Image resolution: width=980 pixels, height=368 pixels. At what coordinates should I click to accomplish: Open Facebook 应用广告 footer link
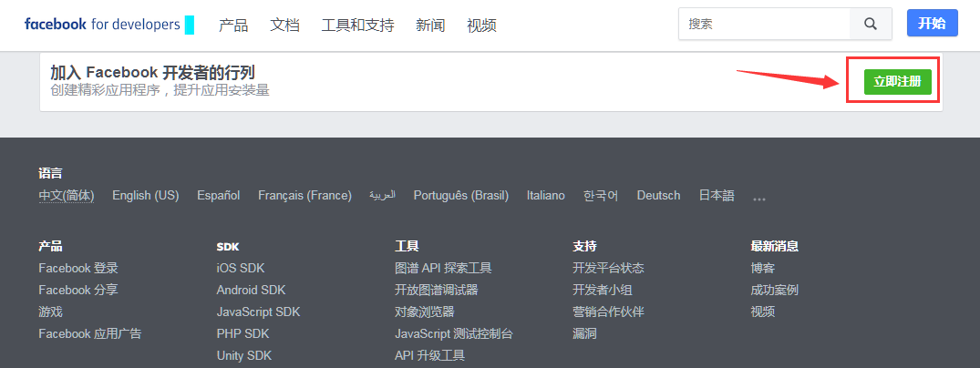coord(90,333)
